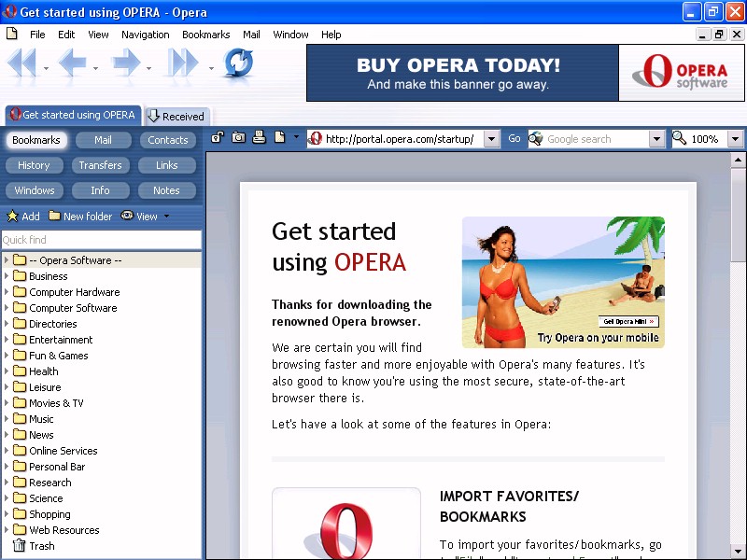Click the Get Opera Mini button
747x560 pixels.
pyautogui.click(x=628, y=321)
